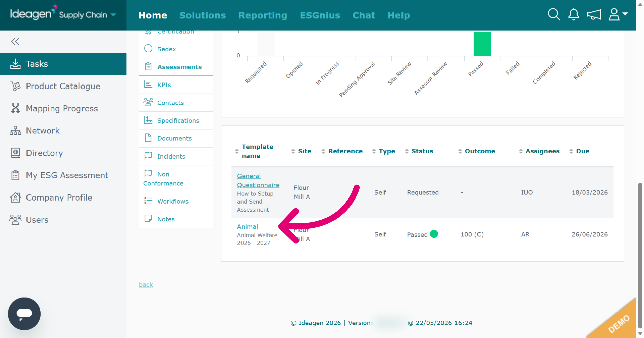Image resolution: width=644 pixels, height=338 pixels.
Task: Click the My ESG Assessment clipboard icon
Action: click(15, 175)
